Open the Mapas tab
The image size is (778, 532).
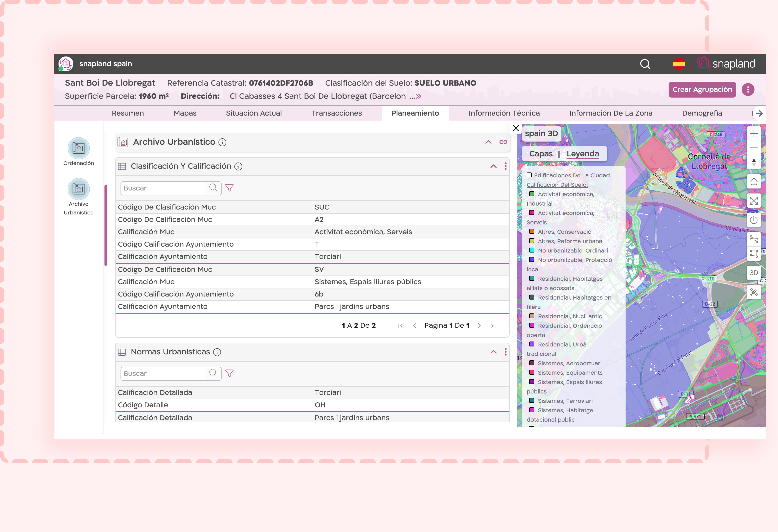click(x=185, y=114)
